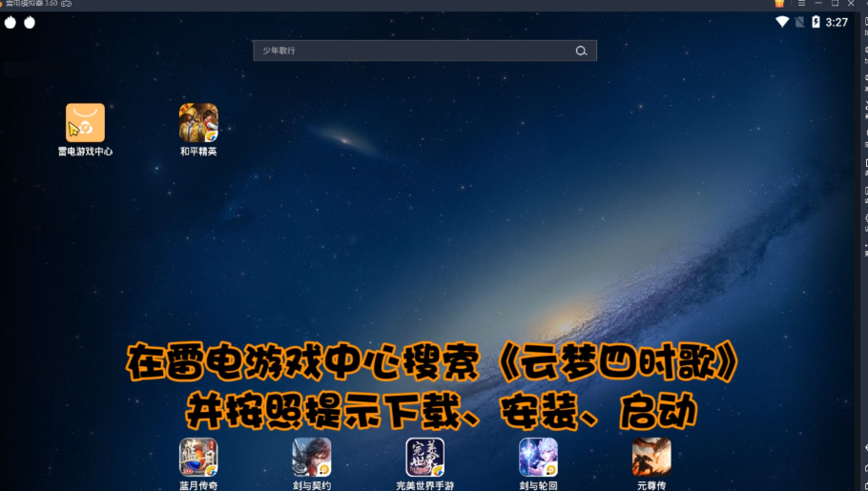Open the 元尊传 game icon
The height and width of the screenshot is (491, 868).
click(651, 458)
